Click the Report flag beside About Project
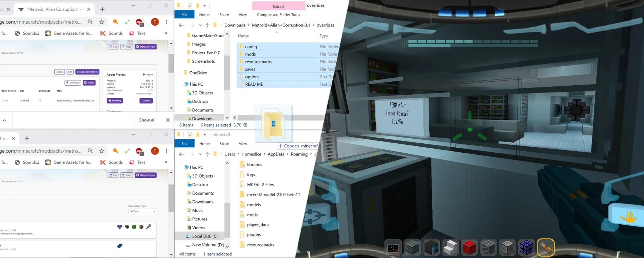The image size is (644, 258). click(148, 75)
